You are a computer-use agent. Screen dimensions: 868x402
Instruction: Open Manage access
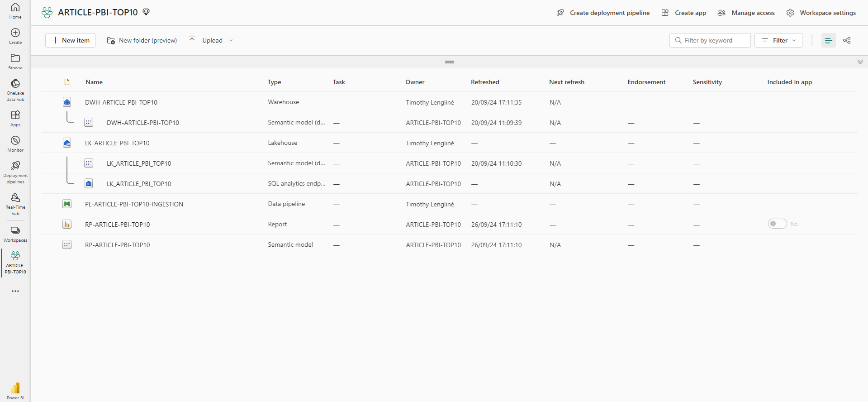click(746, 13)
